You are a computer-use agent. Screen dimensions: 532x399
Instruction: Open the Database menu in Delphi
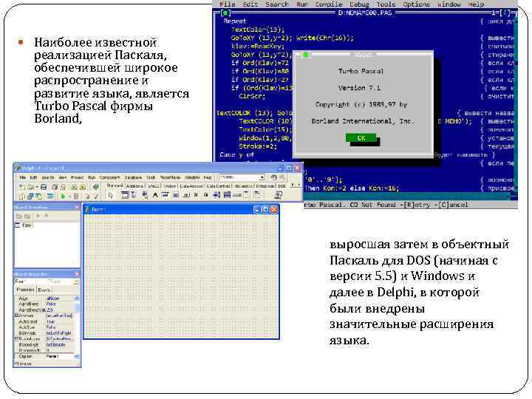133,177
